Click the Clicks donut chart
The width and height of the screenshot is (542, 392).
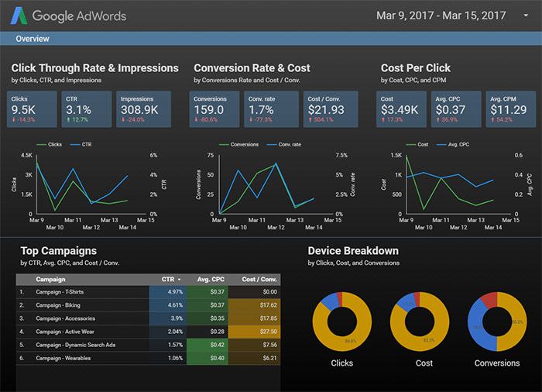click(342, 318)
